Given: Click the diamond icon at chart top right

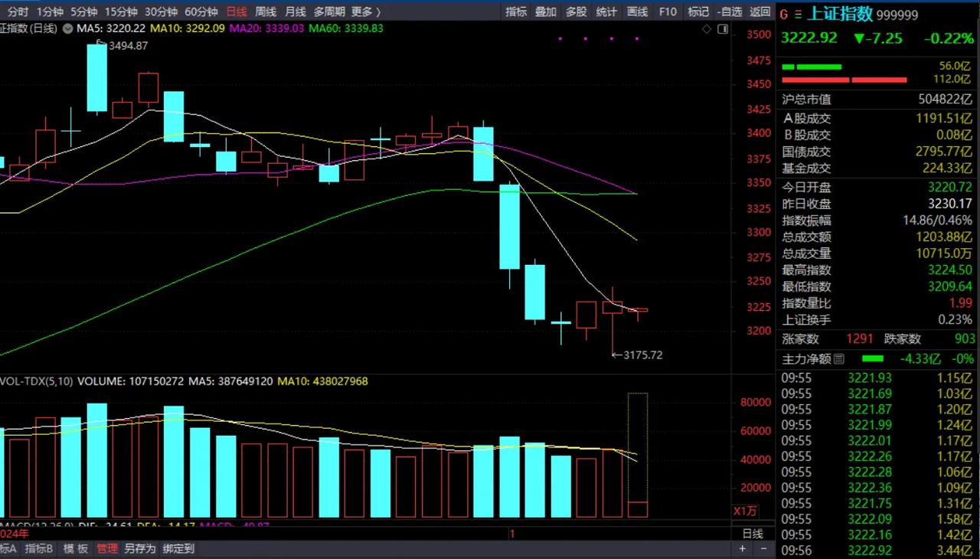Looking at the screenshot, I should point(707,29).
